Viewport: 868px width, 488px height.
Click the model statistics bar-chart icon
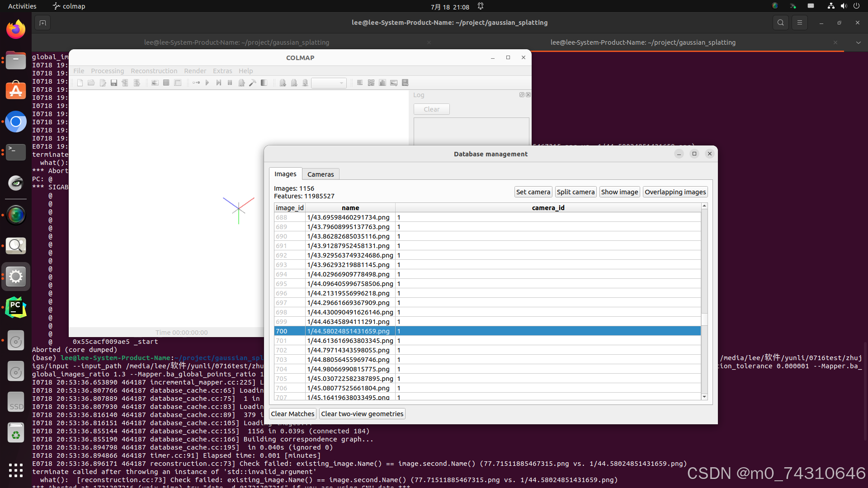click(x=382, y=83)
